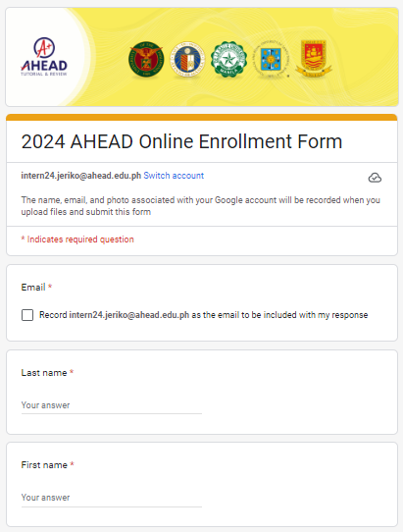Click the First name question label
The width and height of the screenshot is (403, 532).
pyautogui.click(x=44, y=465)
